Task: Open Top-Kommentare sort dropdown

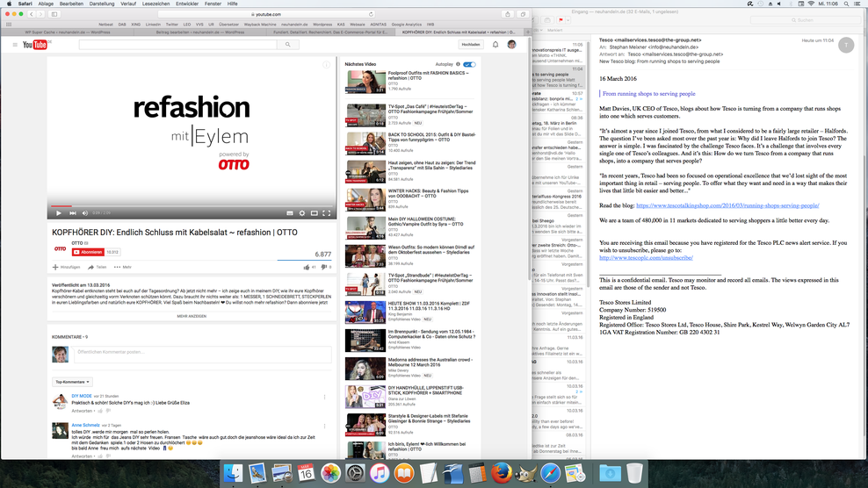Action: (72, 382)
